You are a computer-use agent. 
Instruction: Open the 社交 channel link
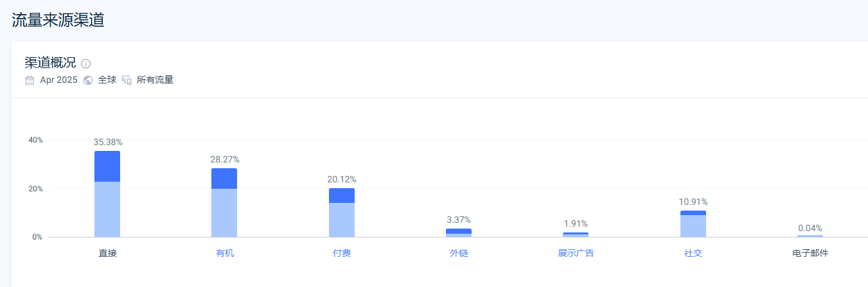click(693, 253)
